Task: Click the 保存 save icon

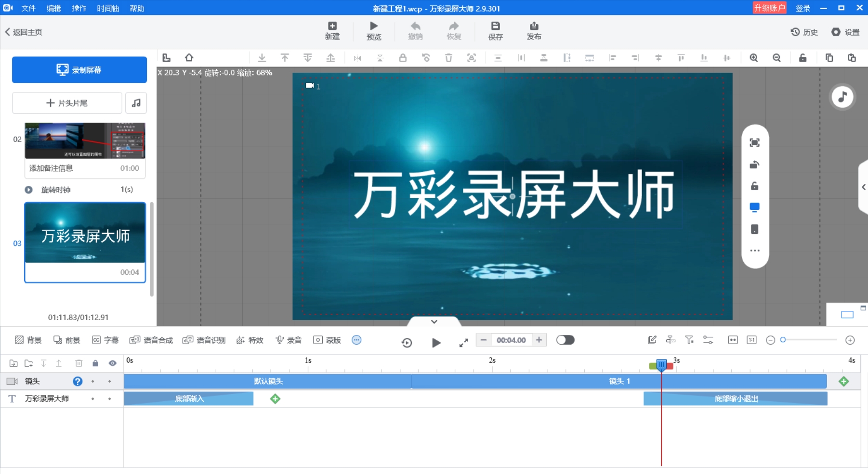Action: [x=495, y=31]
